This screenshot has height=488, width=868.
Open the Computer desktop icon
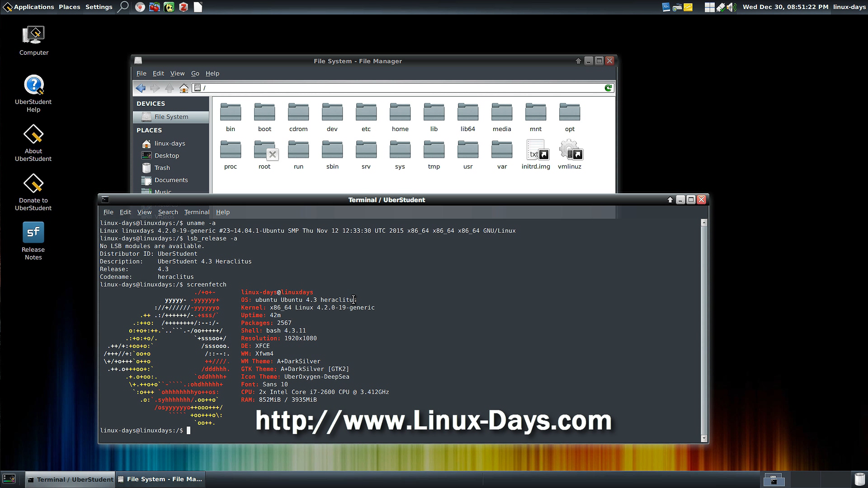[x=34, y=41]
